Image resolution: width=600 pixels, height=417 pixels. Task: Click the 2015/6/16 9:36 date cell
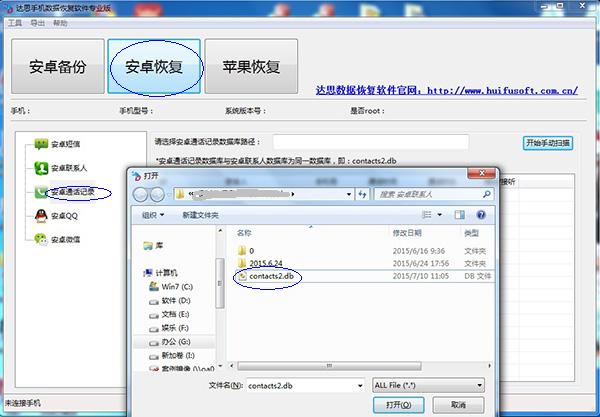[x=419, y=251]
